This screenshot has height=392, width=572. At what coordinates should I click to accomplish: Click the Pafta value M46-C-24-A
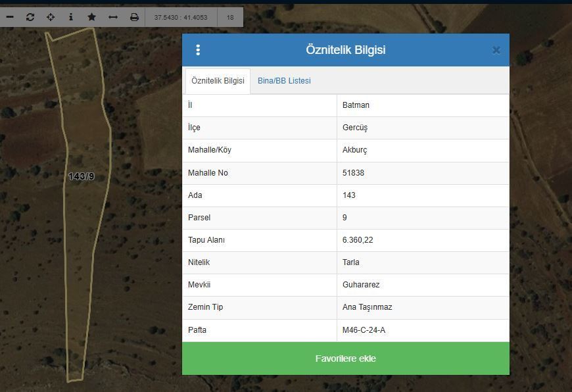tap(364, 330)
